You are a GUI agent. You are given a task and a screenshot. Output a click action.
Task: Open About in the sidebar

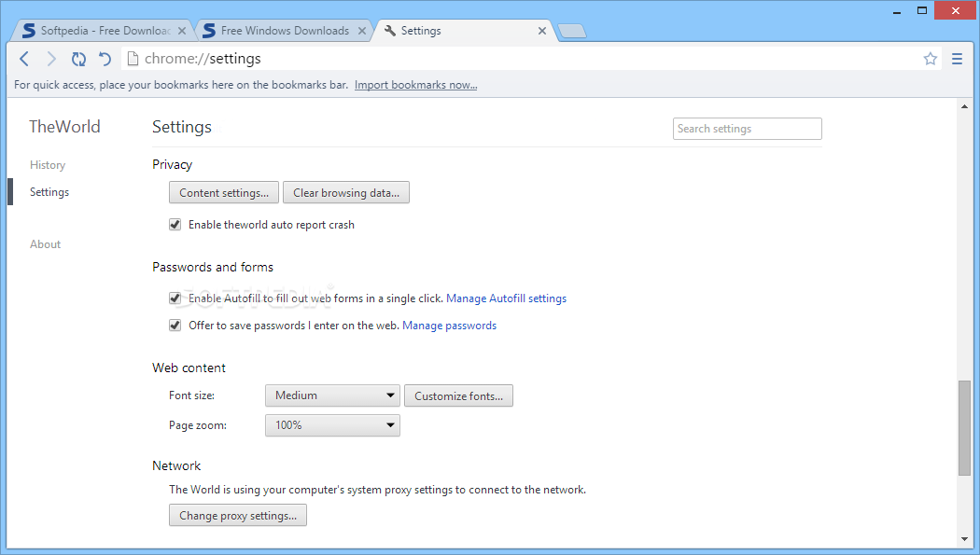45,244
